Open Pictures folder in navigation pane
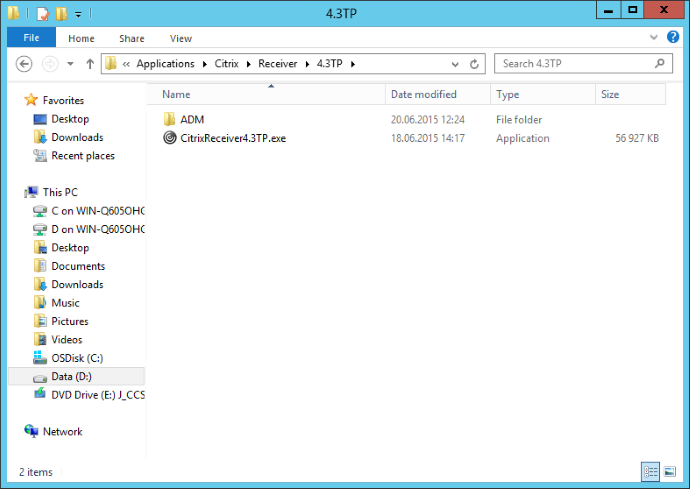The width and height of the screenshot is (690, 489). tap(70, 321)
